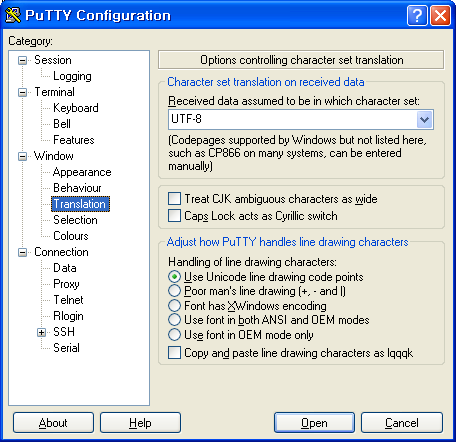Open the Features category
The width and height of the screenshot is (456, 442).
tap(74, 140)
